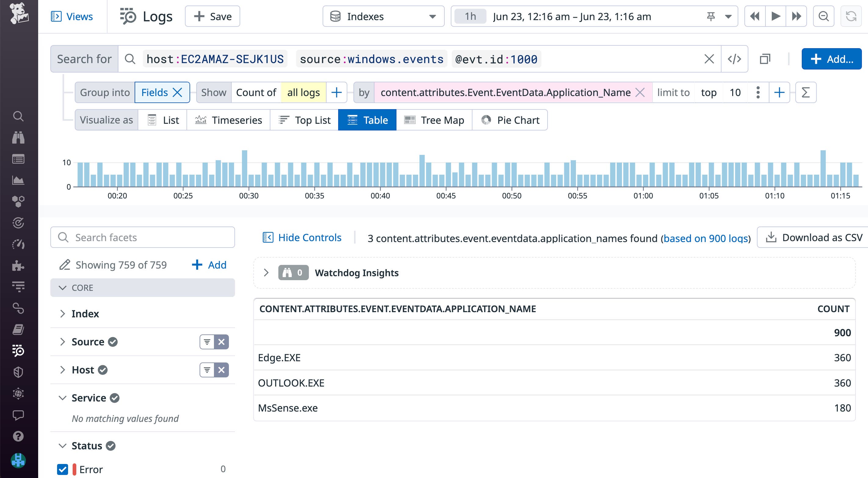Screen dimensions: 868x478
Task: Open the help question mark icon
Action: (18, 436)
